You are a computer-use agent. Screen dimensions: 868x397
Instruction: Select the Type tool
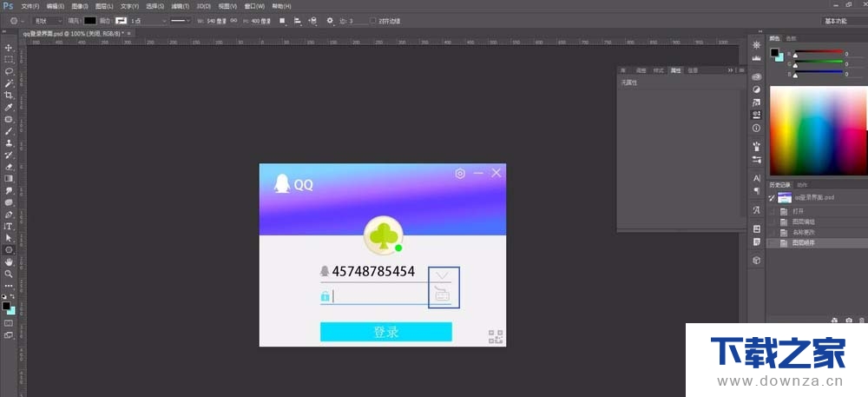(x=9, y=227)
